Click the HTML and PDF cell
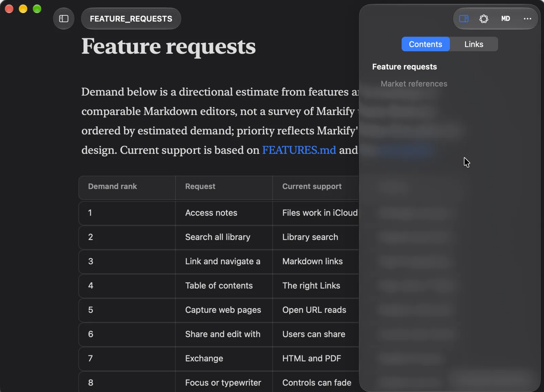Screen dimensions: 544x392 [x=316, y=359]
